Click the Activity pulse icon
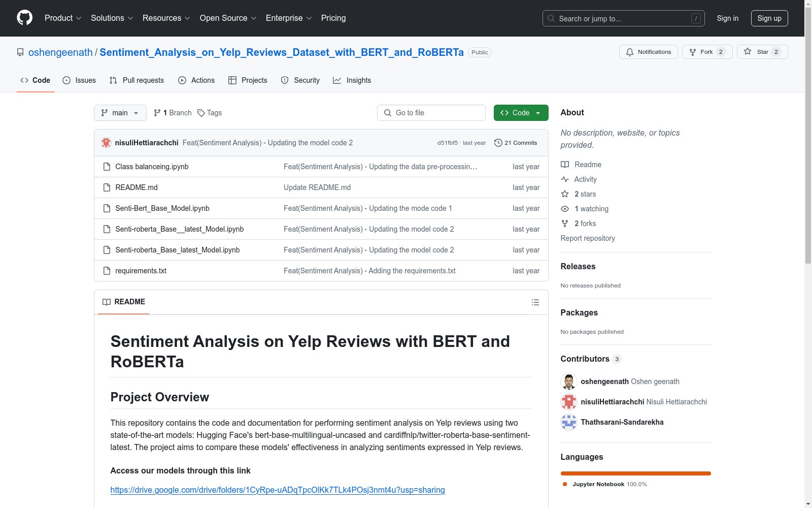Viewport: 812px width, 508px height. [565, 179]
